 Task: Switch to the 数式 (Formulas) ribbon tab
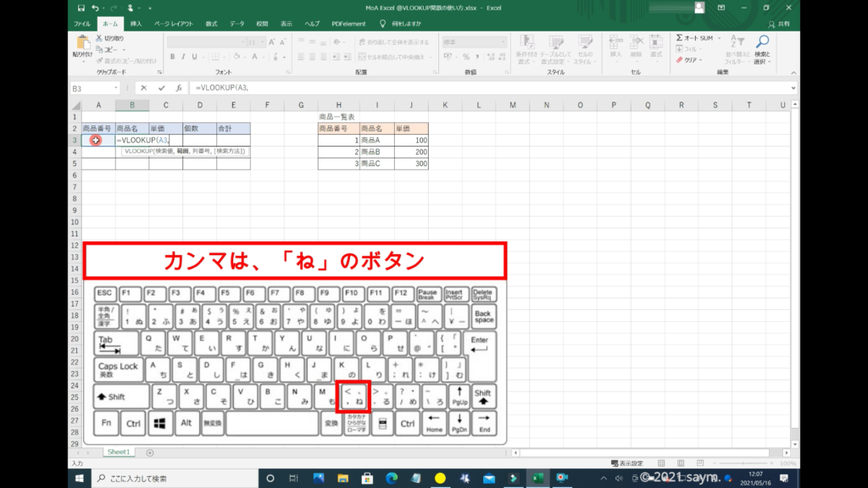[211, 24]
